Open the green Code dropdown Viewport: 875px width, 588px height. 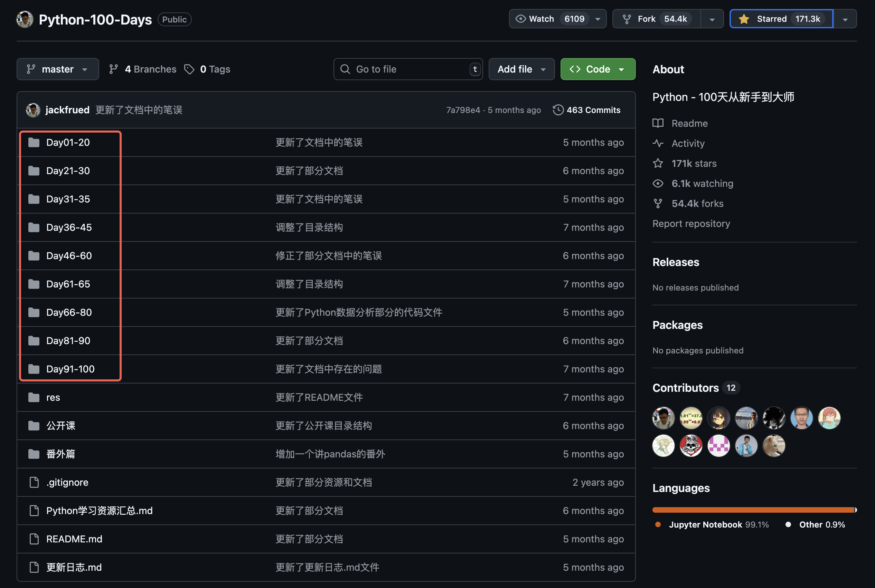click(x=597, y=69)
